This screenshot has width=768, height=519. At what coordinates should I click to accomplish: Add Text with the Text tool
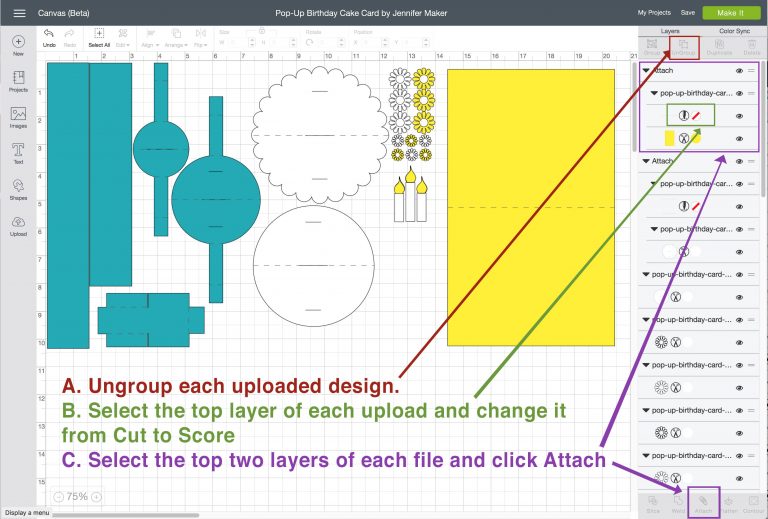pos(18,153)
